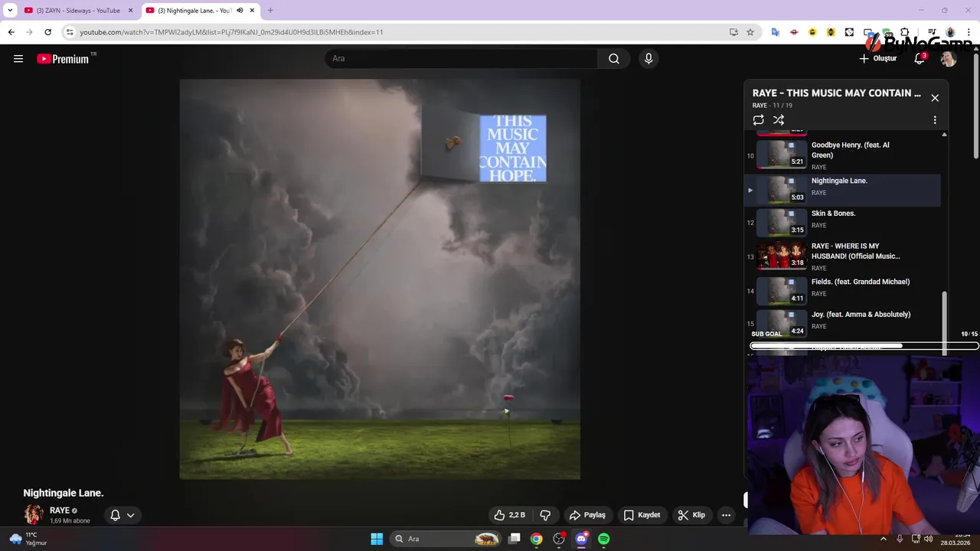Close the ZAYN - Sideways tab
This screenshot has height=551, width=980.
point(130,11)
